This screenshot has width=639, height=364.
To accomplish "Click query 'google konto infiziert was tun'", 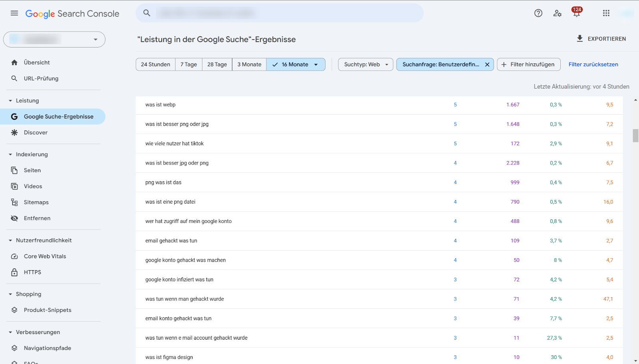I will pos(179,279).
